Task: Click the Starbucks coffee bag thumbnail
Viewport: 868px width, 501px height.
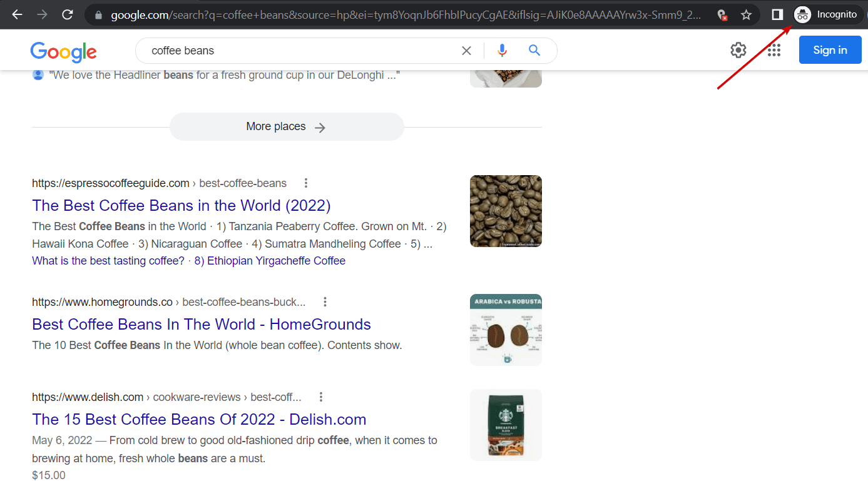Action: click(505, 425)
